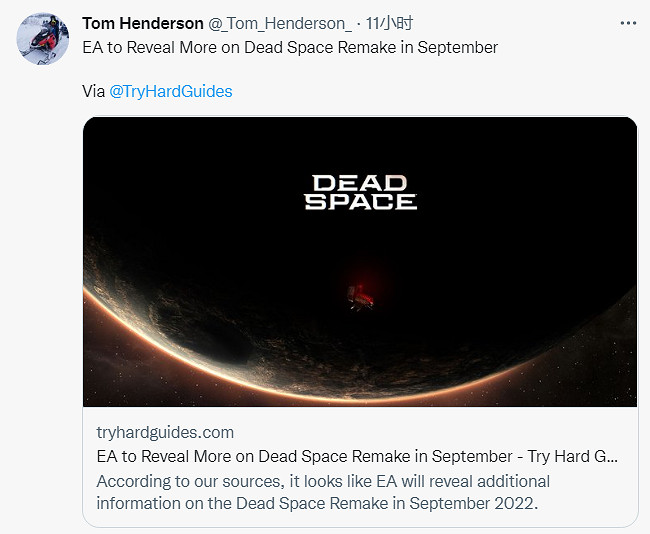Open the card headline ending in Try Hard G...
The width and height of the screenshot is (650, 534).
coord(357,456)
